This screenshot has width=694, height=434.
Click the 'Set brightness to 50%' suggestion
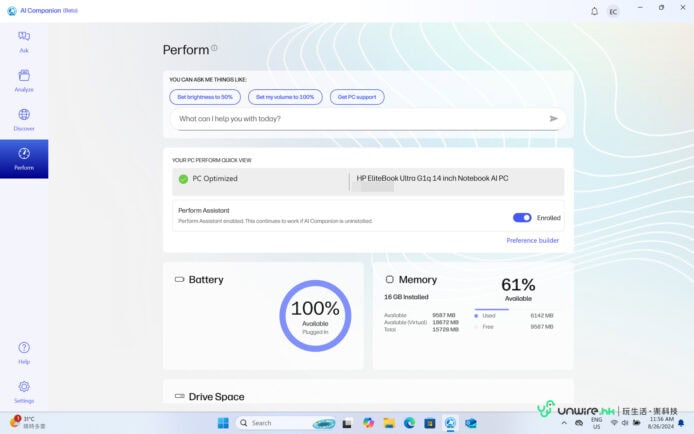click(205, 97)
